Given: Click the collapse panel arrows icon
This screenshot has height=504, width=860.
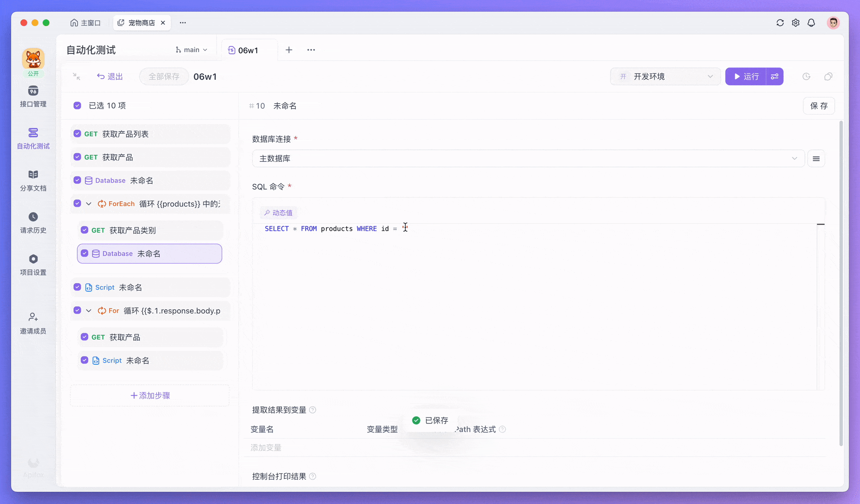Looking at the screenshot, I should click(76, 76).
